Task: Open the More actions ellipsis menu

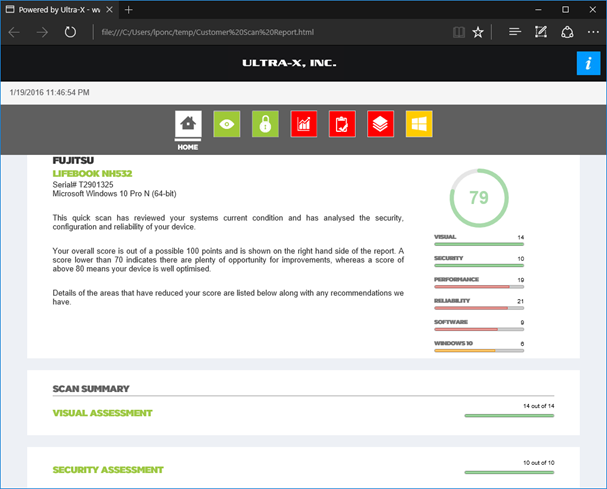Action: tap(592, 32)
